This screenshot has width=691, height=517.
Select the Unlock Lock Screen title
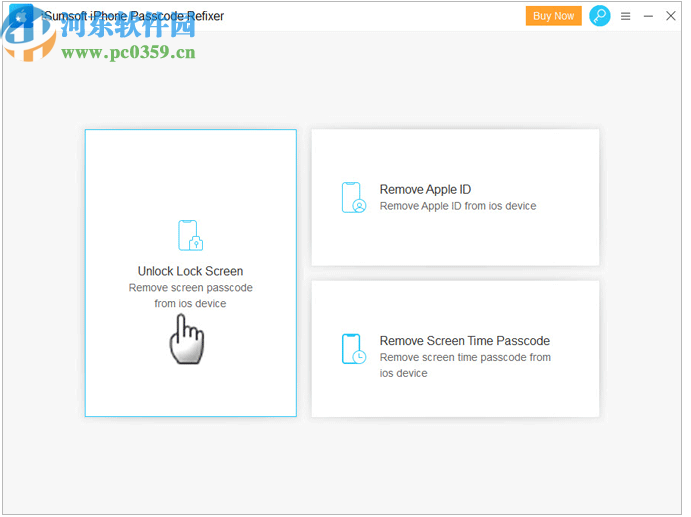(190, 271)
